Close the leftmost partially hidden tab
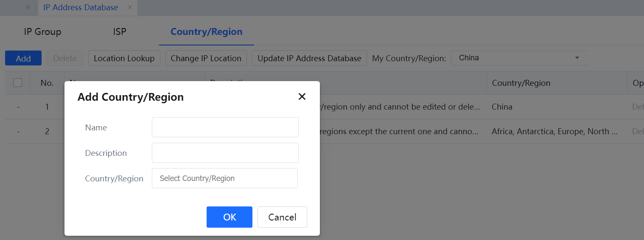 coord(28,8)
